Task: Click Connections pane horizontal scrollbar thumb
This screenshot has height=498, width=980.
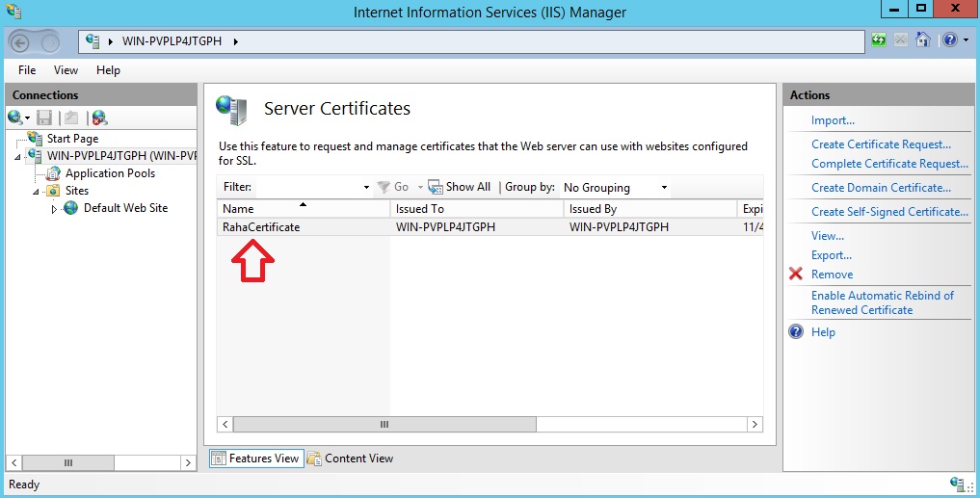Action: tap(68, 463)
